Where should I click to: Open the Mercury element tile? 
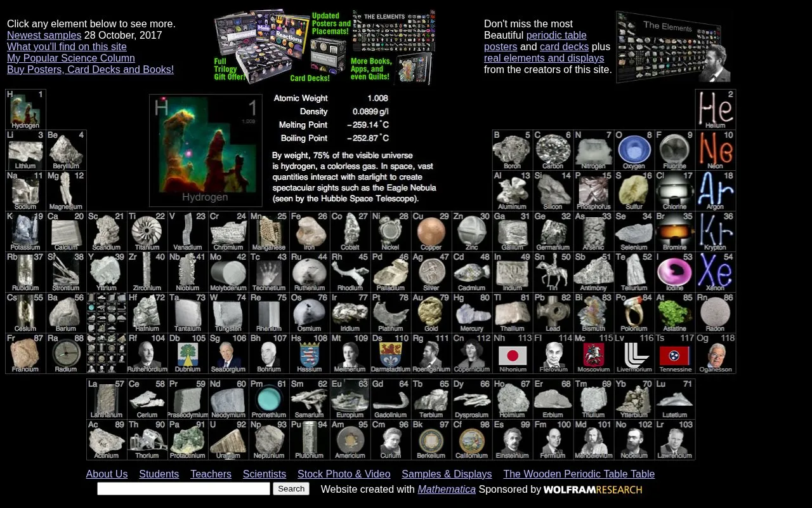click(x=472, y=313)
